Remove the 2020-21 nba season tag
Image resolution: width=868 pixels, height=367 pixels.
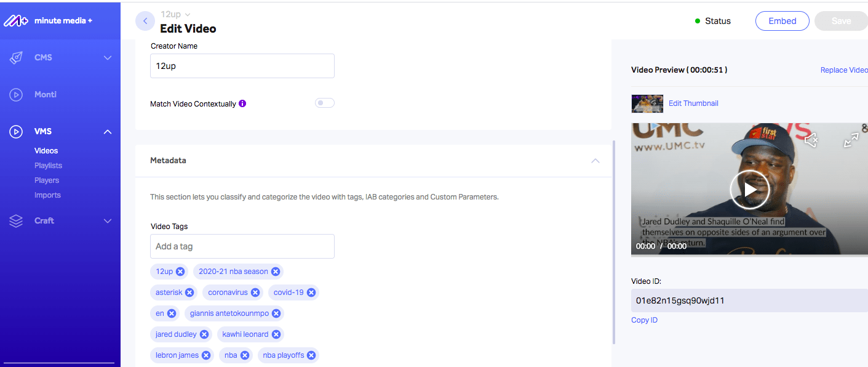(x=276, y=272)
